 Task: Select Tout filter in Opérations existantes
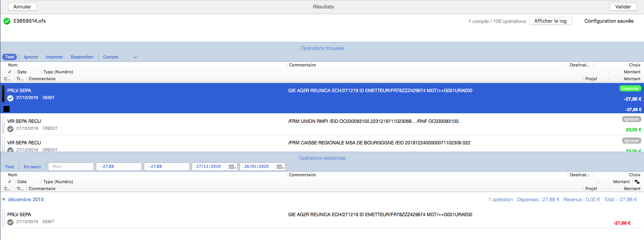coord(10,167)
